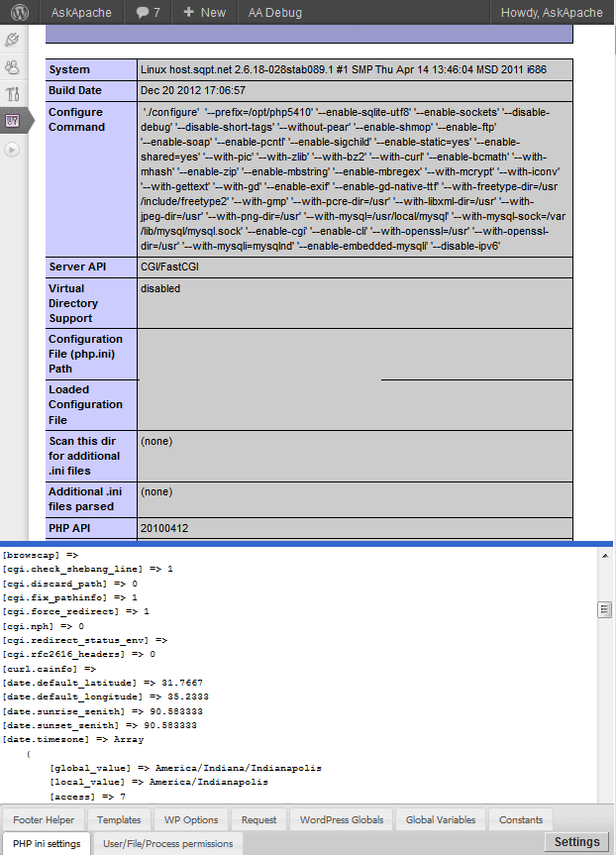The width and height of the screenshot is (616, 855).
Task: Switch to the Templates tab
Action: pyautogui.click(x=120, y=819)
